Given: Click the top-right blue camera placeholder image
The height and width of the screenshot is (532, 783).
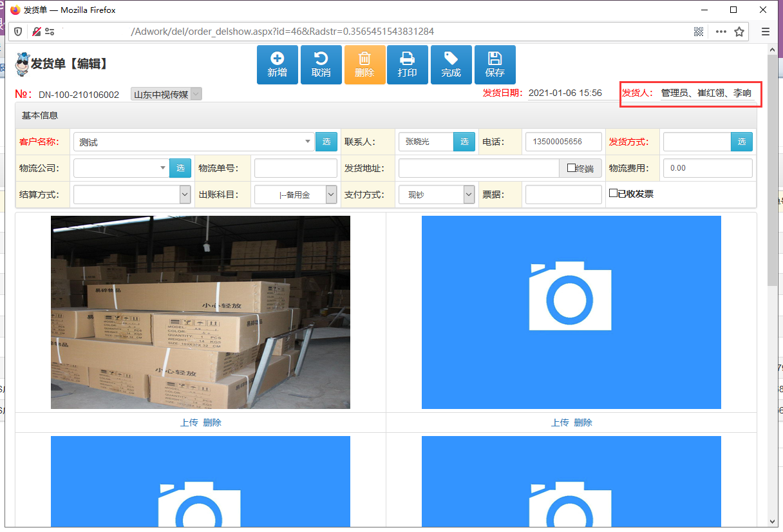Looking at the screenshot, I should click(x=571, y=312).
